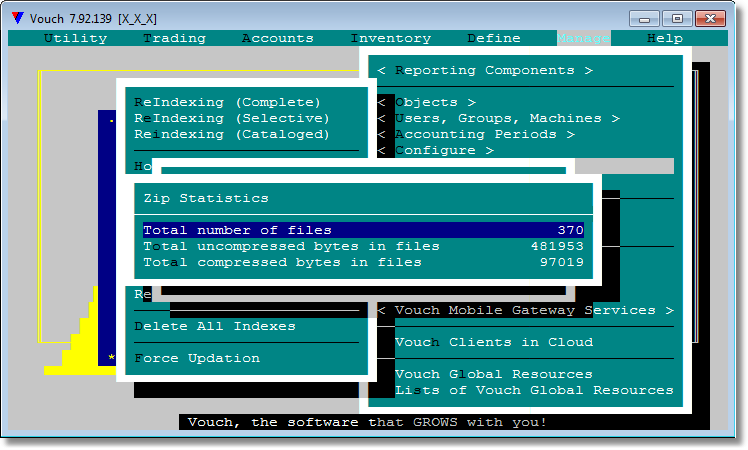Open the Accounts menu
The height and width of the screenshot is (450, 748).
(x=278, y=38)
